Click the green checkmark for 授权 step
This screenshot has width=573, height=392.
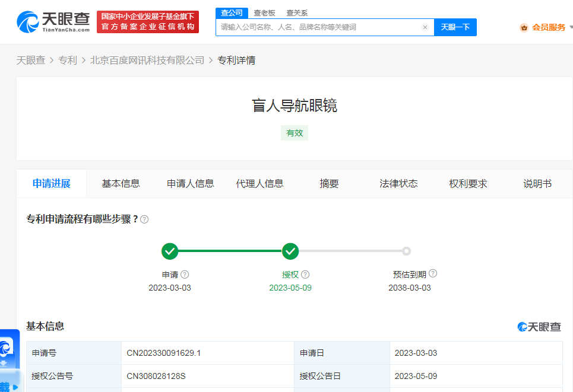coord(290,251)
